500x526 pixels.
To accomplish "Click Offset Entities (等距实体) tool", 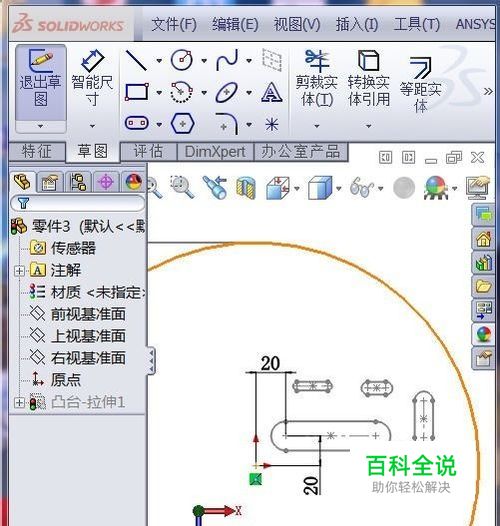I will click(420, 84).
